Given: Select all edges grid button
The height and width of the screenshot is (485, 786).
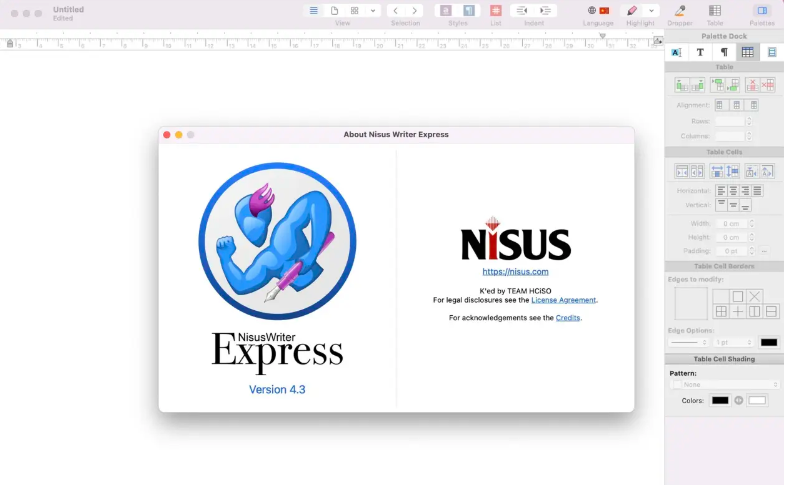Looking at the screenshot, I should click(x=721, y=312).
